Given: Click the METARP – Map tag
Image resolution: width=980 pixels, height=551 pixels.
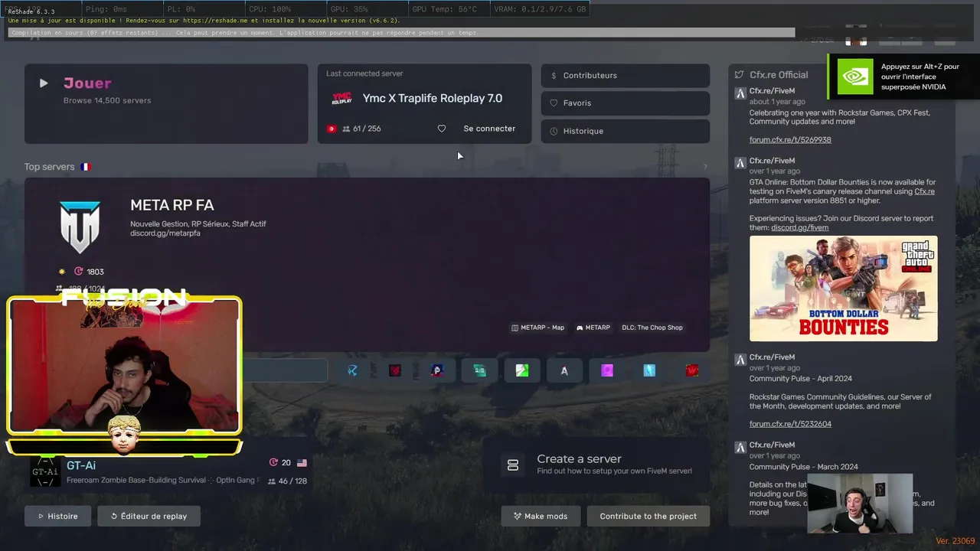Looking at the screenshot, I should [x=537, y=328].
